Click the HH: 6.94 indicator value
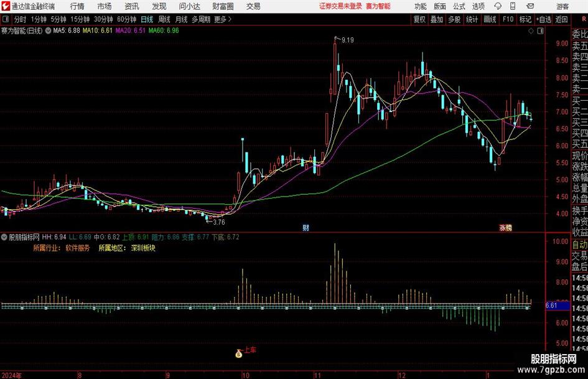 click(x=54, y=237)
